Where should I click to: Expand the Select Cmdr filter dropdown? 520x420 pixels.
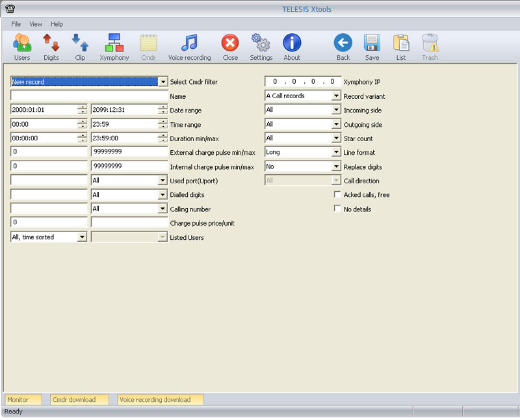pos(163,82)
